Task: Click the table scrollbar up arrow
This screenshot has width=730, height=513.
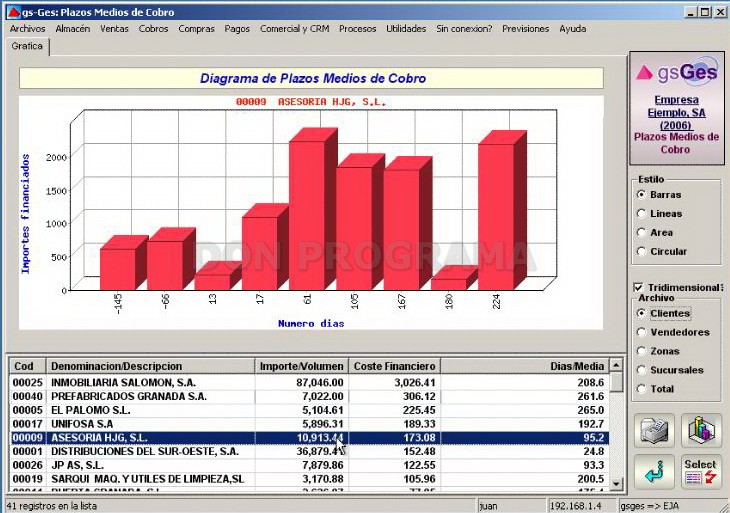Action: [616, 365]
